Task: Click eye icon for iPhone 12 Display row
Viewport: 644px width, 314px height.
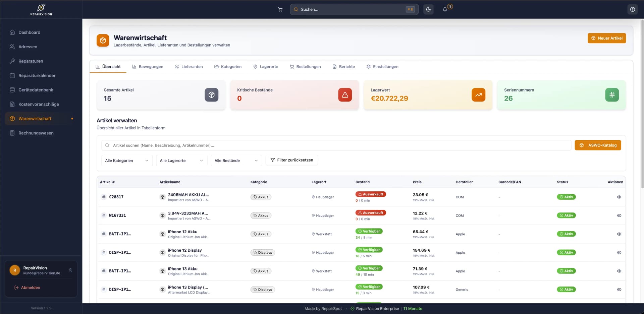Action: pos(619,253)
